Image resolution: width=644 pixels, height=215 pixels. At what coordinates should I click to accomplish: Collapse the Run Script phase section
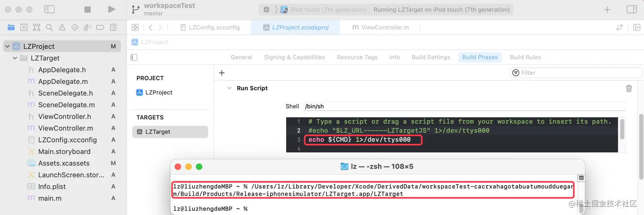(x=229, y=88)
